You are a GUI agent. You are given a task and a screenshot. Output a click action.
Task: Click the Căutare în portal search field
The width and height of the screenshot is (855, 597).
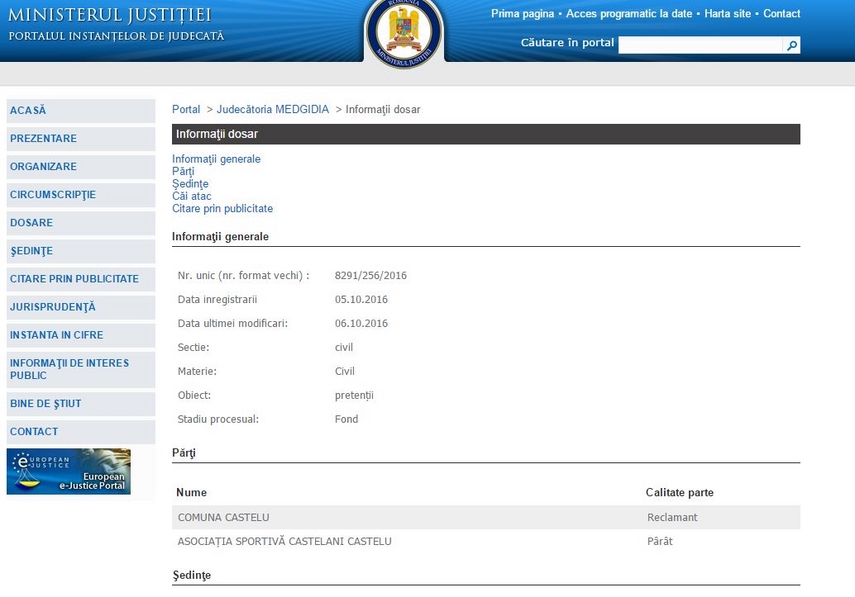pos(699,45)
